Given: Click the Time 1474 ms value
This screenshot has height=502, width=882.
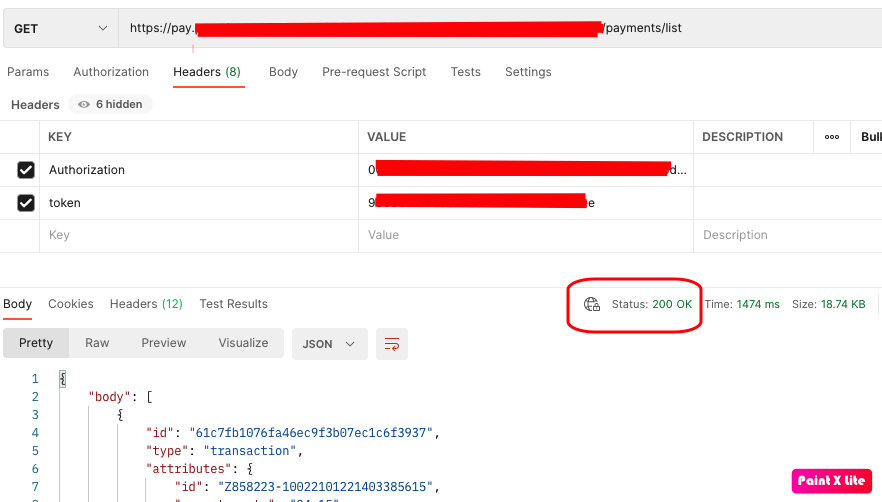Looking at the screenshot, I should click(x=758, y=304).
